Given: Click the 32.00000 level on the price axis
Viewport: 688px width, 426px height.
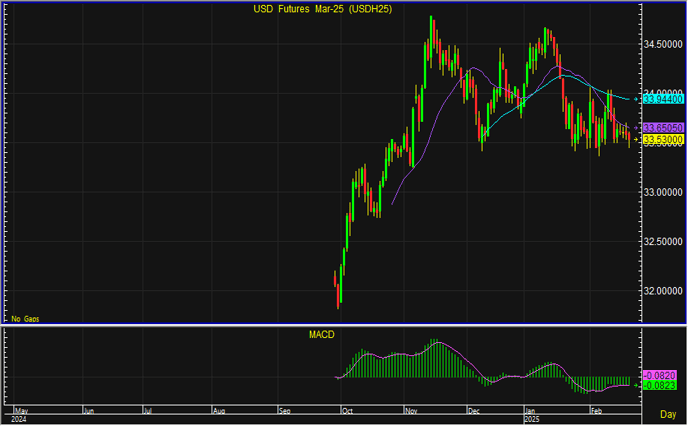Looking at the screenshot, I should point(663,291).
